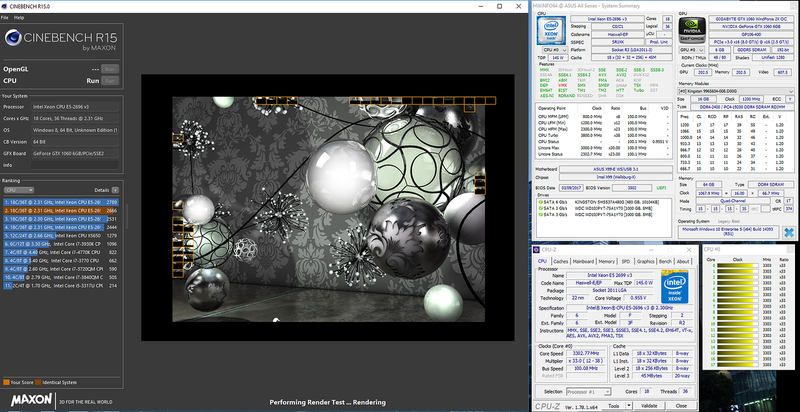Click the Windows 10 Enterprise OS field
The image size is (800, 412).
pyautogui.click(x=729, y=233)
